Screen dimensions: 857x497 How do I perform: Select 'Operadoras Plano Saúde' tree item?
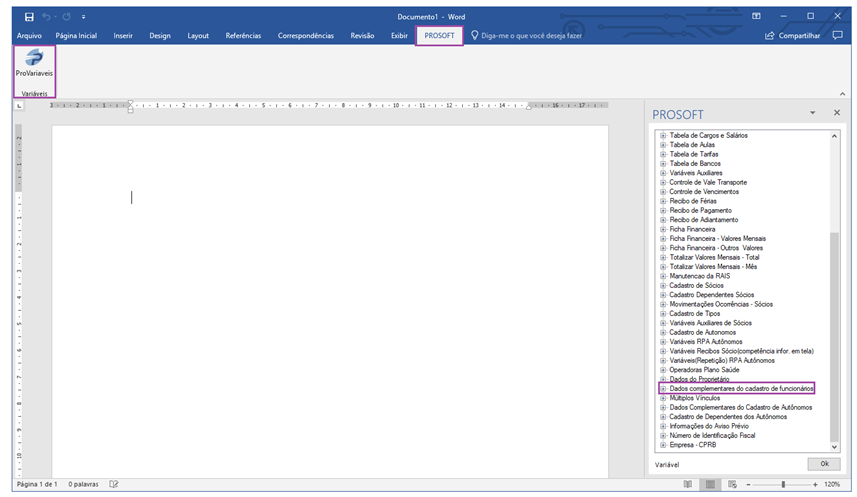pos(705,370)
